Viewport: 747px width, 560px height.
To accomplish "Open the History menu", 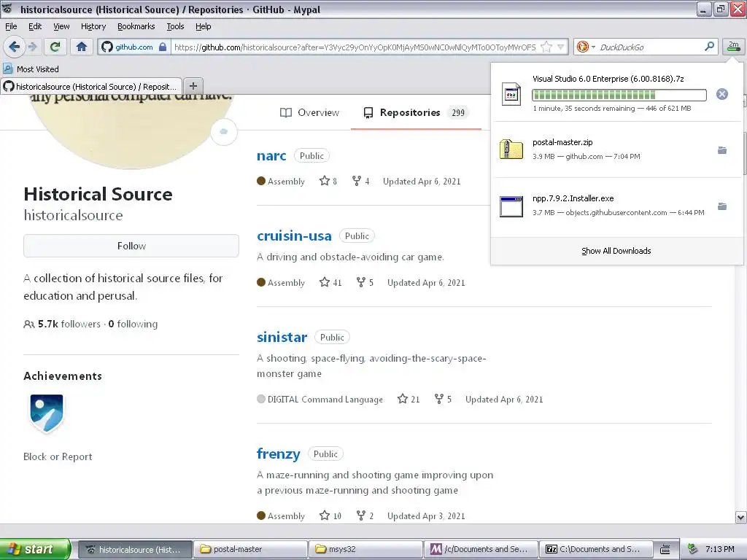I will [x=93, y=26].
